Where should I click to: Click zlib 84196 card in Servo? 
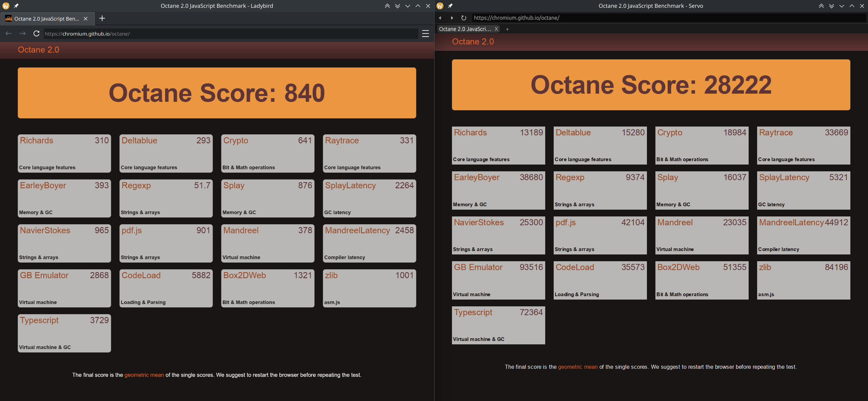[x=804, y=280]
